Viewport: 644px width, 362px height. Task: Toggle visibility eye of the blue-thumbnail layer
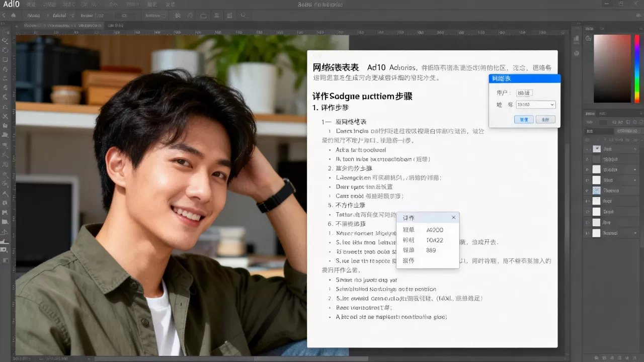point(587,191)
